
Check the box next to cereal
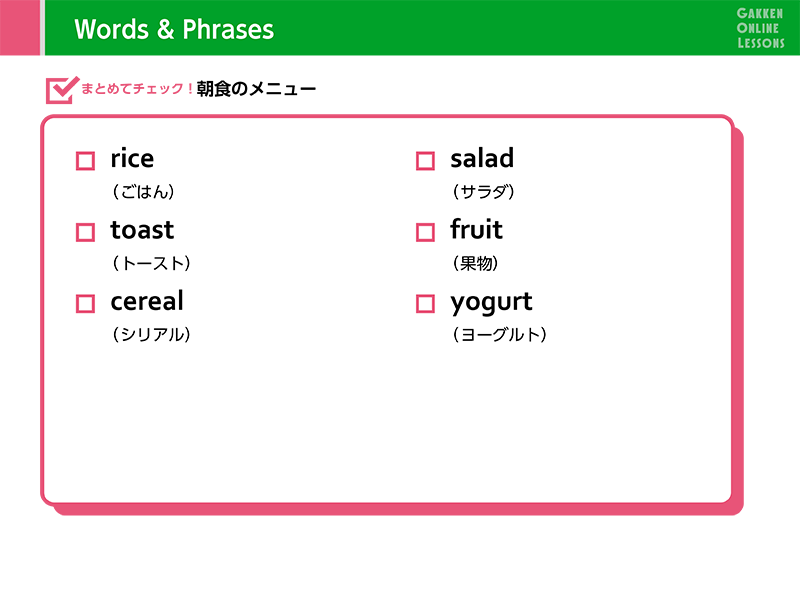coord(85,304)
